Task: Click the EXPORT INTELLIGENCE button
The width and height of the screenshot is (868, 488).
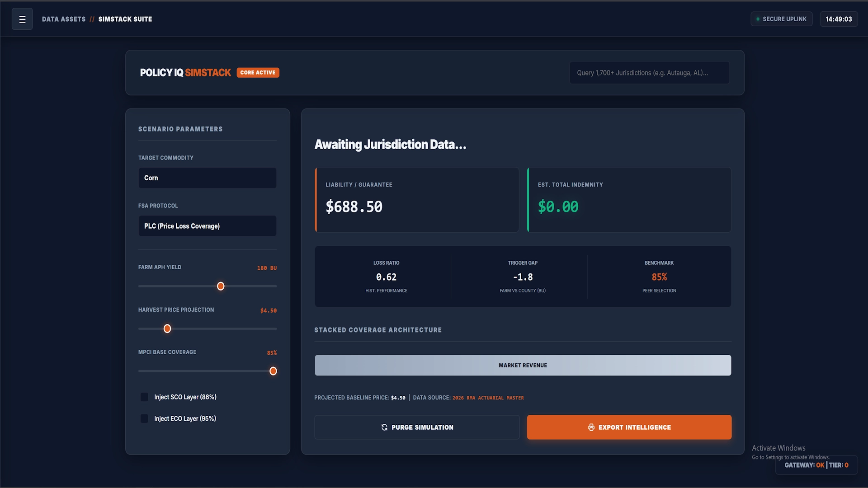Action: [x=629, y=427]
